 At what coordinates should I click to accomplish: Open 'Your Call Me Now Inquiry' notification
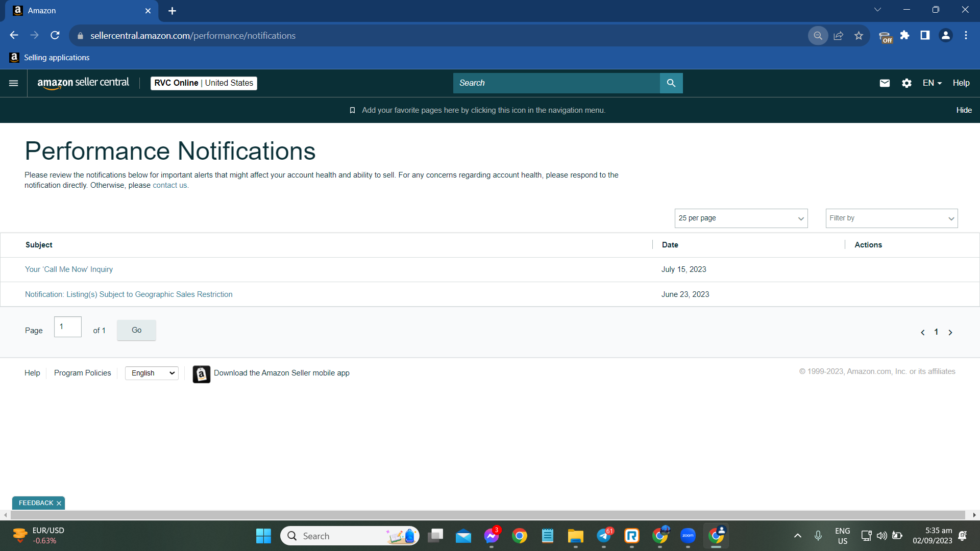coord(69,269)
